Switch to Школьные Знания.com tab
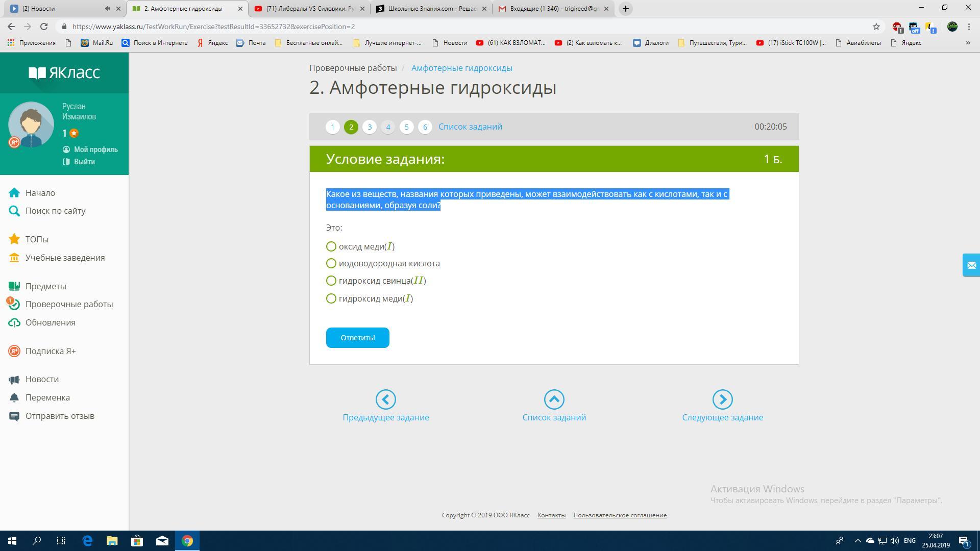 (x=431, y=9)
